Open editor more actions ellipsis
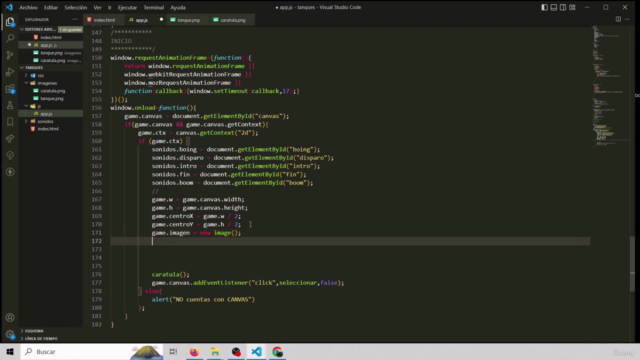 point(627,19)
